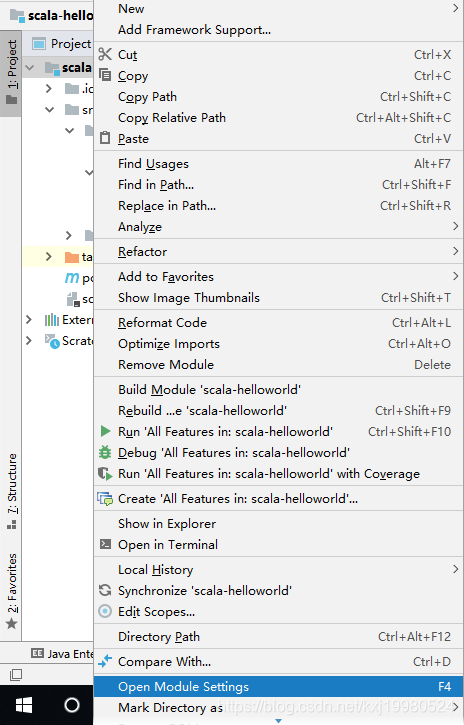Choose Show Image Thumbnails

(x=279, y=297)
